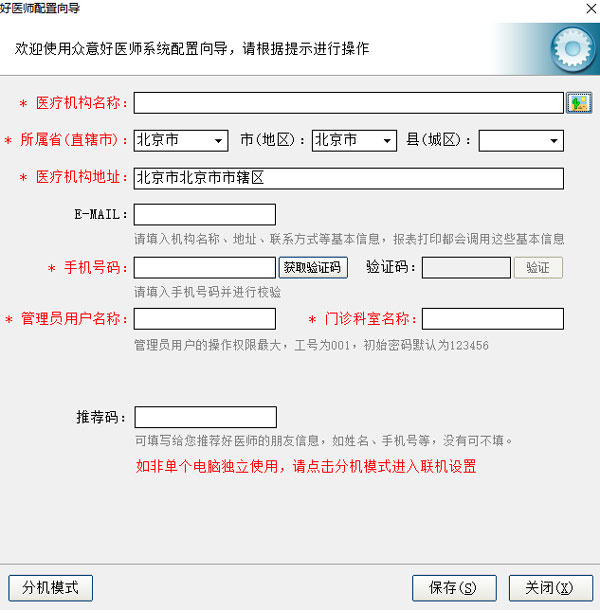Click the 验证 button
The height and width of the screenshot is (610, 600).
point(538,268)
